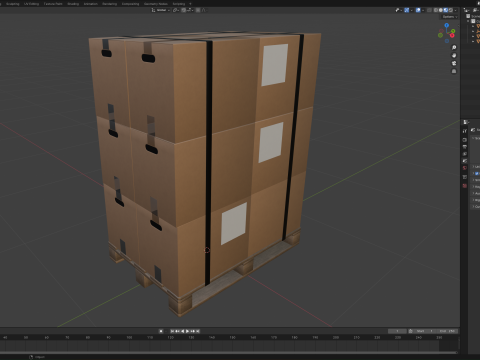Open the gizmo options dropdown arrow
The height and width of the screenshot is (360, 480).
(412, 10)
